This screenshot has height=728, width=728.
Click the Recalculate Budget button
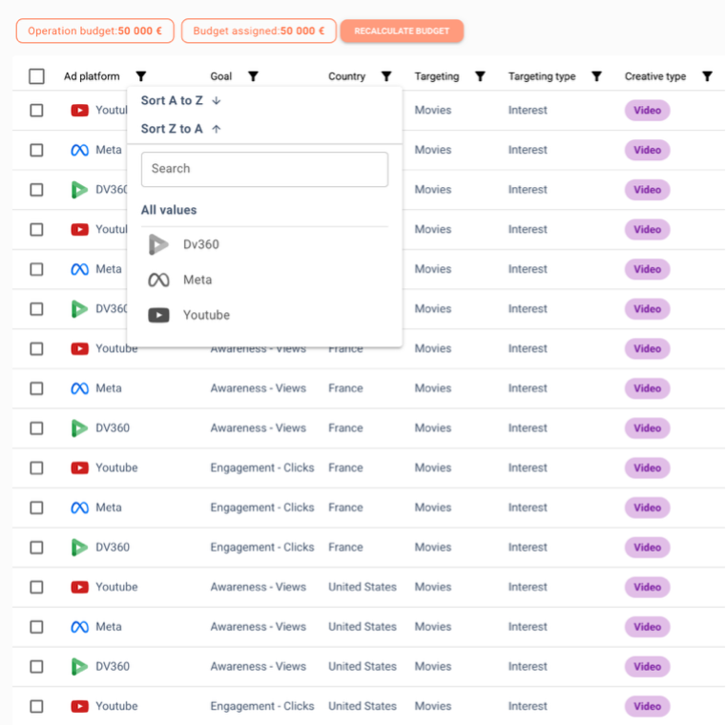click(402, 31)
